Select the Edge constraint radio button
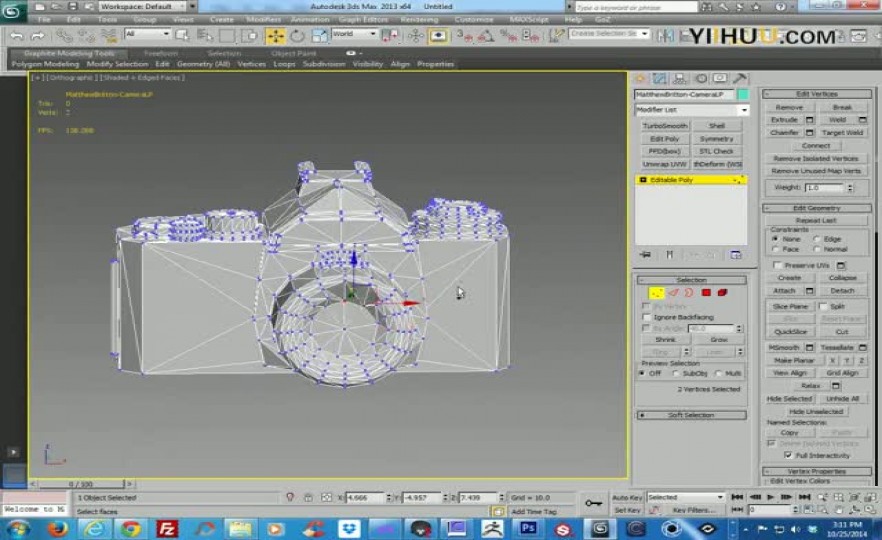The image size is (882, 540). (817, 239)
